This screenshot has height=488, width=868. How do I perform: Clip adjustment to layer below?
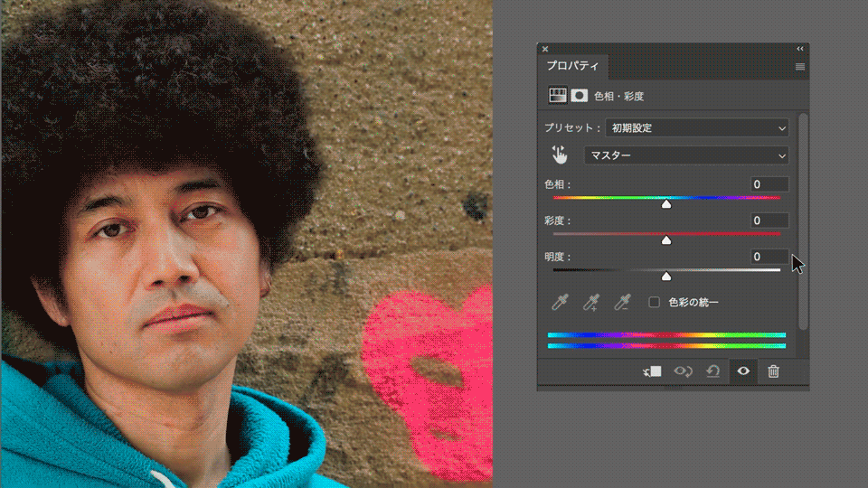652,371
